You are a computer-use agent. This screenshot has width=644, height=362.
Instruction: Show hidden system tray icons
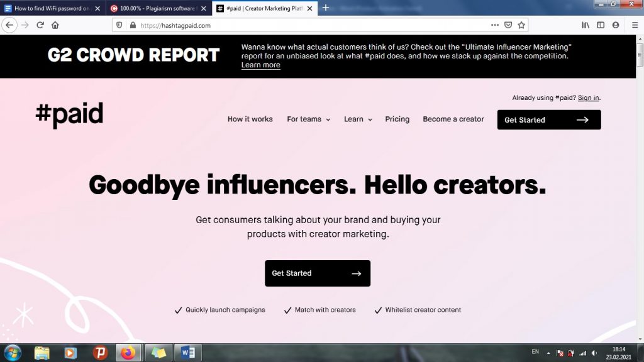tap(548, 353)
